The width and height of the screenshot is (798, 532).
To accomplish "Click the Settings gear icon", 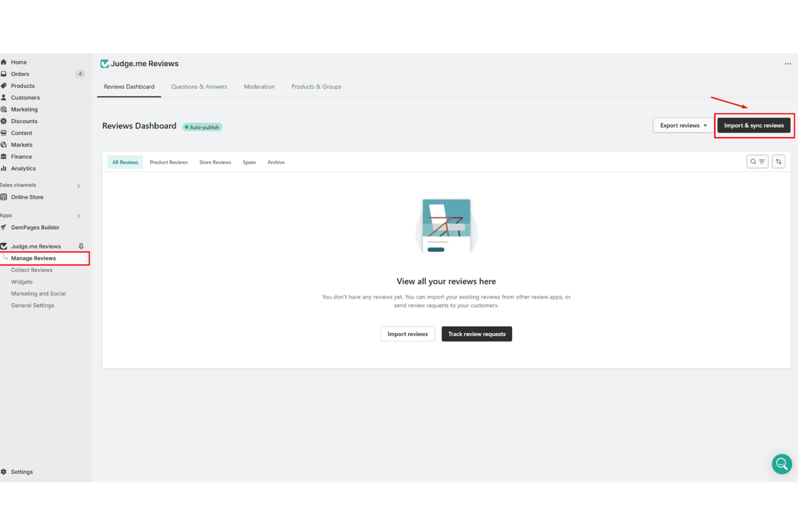I will pyautogui.click(x=4, y=472).
